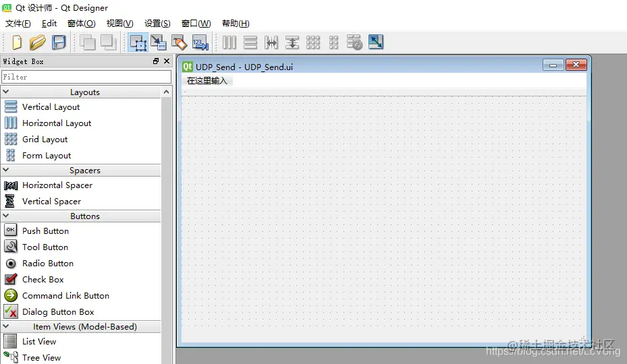This screenshot has width=627, height=364.
Task: Select the Command Link Button widget
Action: 65,296
